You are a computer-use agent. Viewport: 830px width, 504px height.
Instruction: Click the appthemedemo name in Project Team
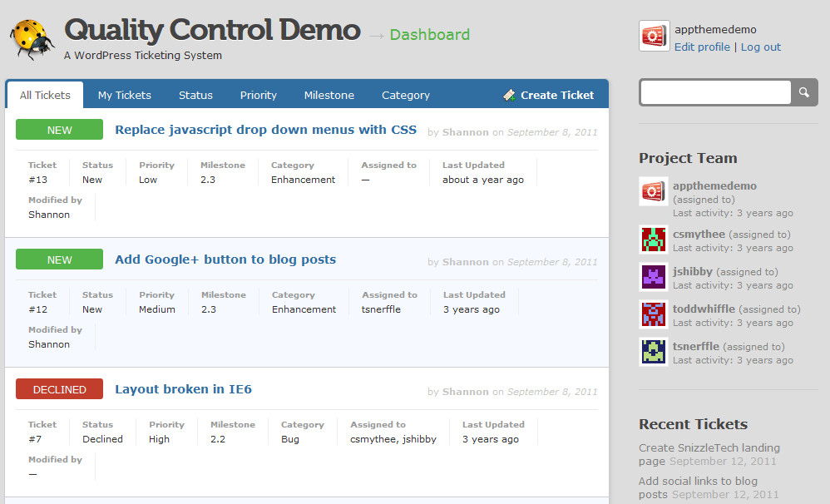click(714, 185)
